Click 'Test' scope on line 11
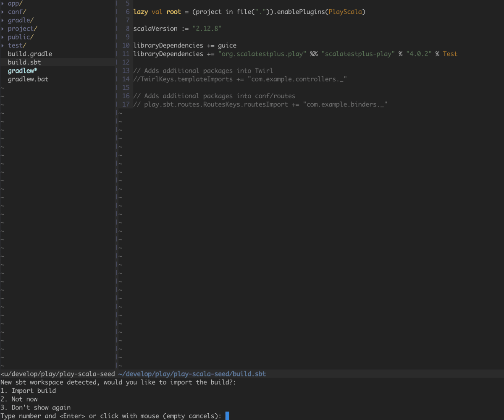 click(450, 54)
